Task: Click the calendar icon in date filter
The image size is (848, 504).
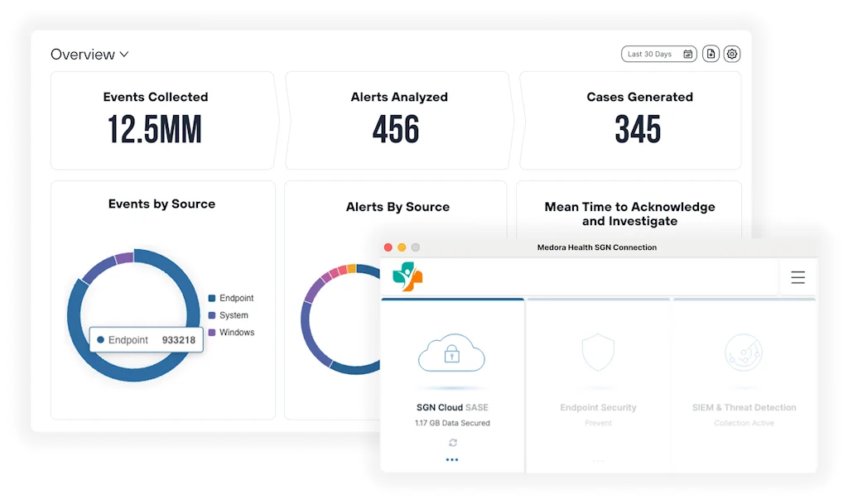Action: point(688,54)
